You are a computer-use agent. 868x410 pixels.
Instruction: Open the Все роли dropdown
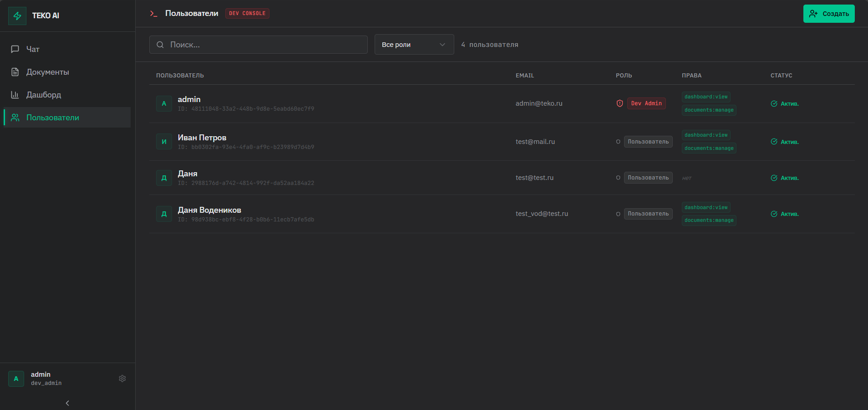[x=414, y=45]
